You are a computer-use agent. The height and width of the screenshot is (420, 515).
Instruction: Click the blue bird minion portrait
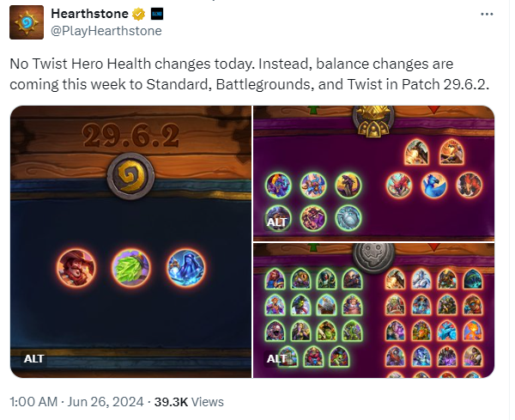(x=433, y=186)
